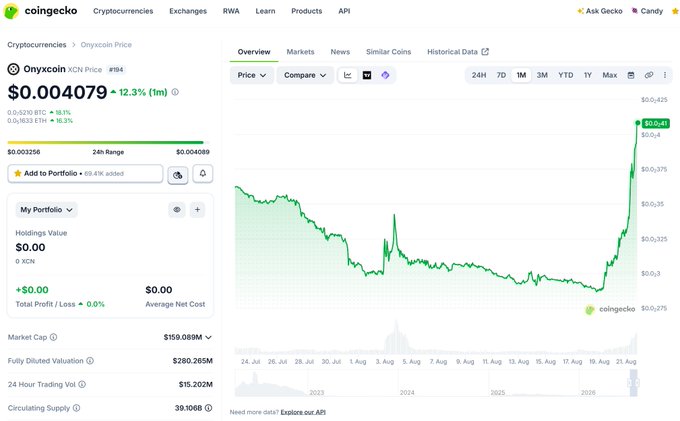This screenshot has width=680, height=421.
Task: Switch to Overview tab
Action: click(254, 52)
